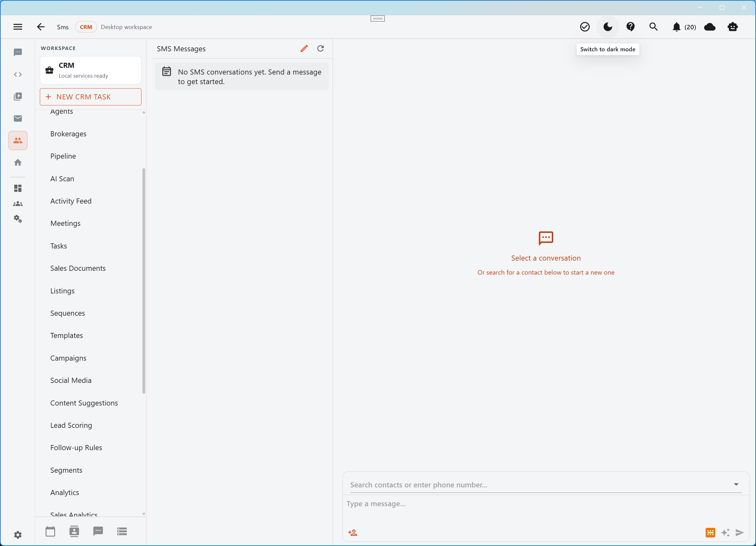Click the AI sparkle icon
The height and width of the screenshot is (546, 756).
point(725,533)
